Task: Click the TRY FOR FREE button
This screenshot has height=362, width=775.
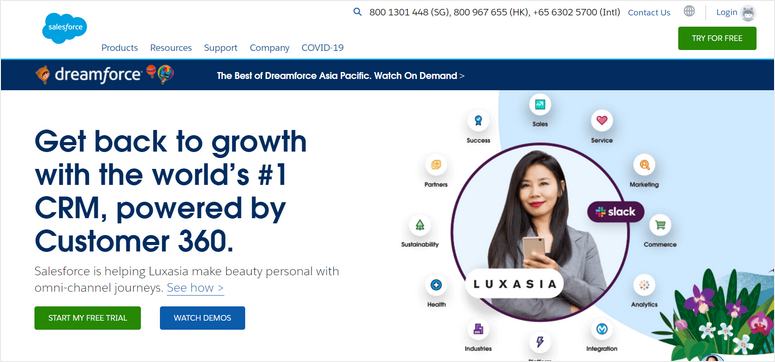Action: [717, 38]
